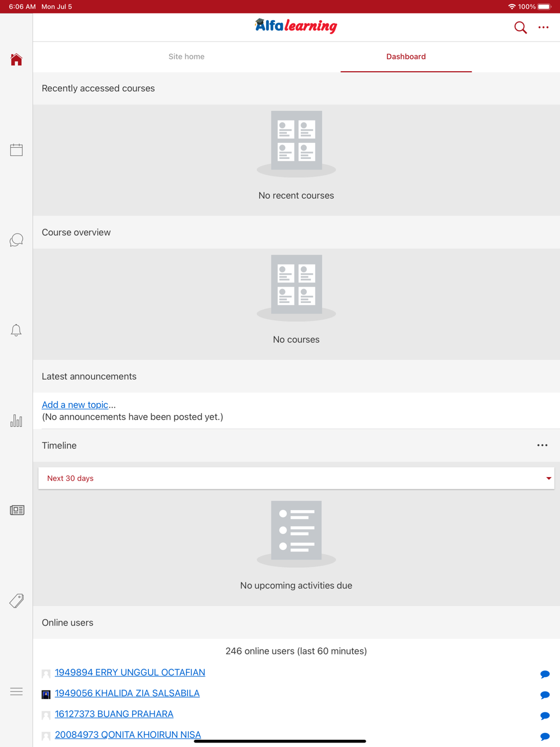Open the Calendar icon in sidebar
560x747 pixels.
16,150
